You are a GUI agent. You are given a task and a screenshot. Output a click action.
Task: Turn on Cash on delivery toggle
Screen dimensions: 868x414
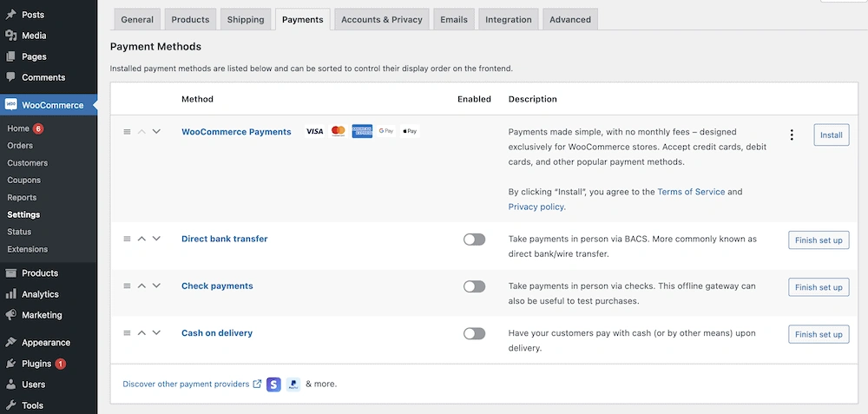click(474, 333)
